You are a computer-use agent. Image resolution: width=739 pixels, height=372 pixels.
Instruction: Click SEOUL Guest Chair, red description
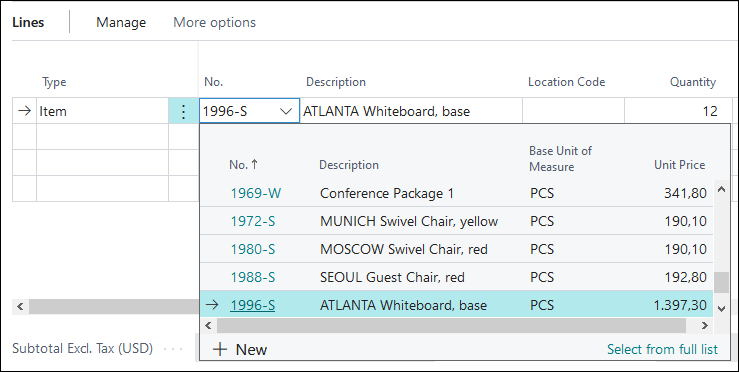click(392, 277)
